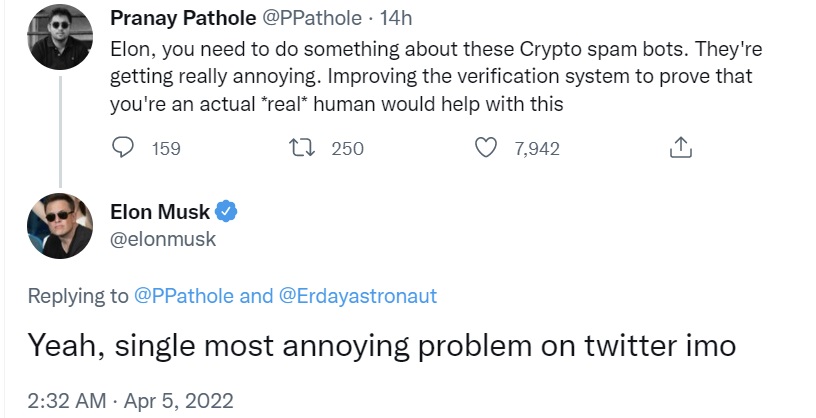Retweet Pranay Pathole's tweet via arrows icon
Viewport: 816px width, 418px height.
(301, 148)
